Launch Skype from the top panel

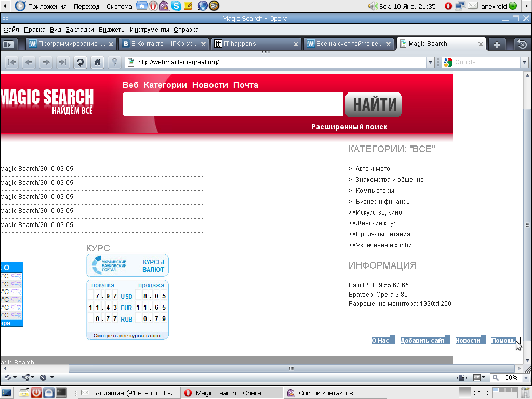(176, 6)
